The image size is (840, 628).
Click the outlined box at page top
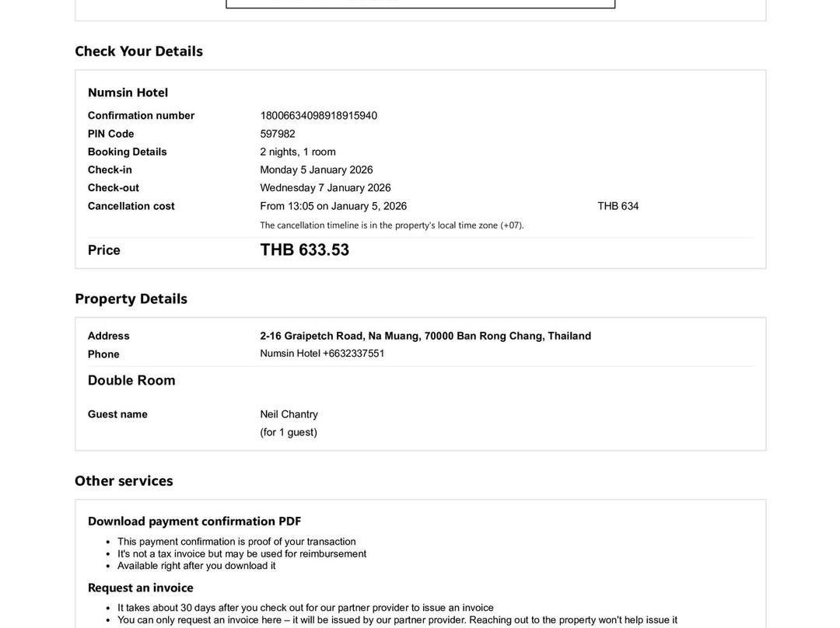click(x=420, y=5)
